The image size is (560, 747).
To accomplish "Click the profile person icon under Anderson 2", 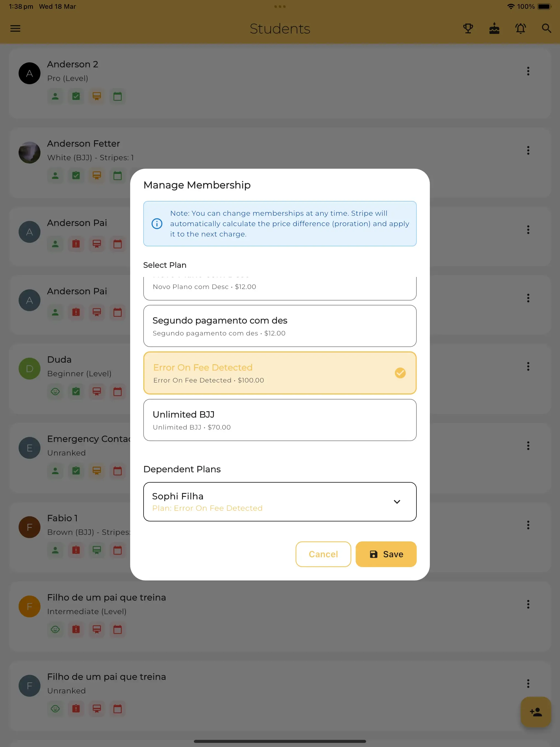I will [55, 97].
